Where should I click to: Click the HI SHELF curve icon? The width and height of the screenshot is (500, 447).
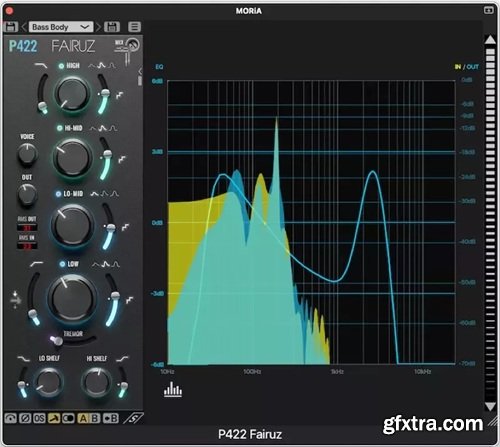[x=122, y=359]
